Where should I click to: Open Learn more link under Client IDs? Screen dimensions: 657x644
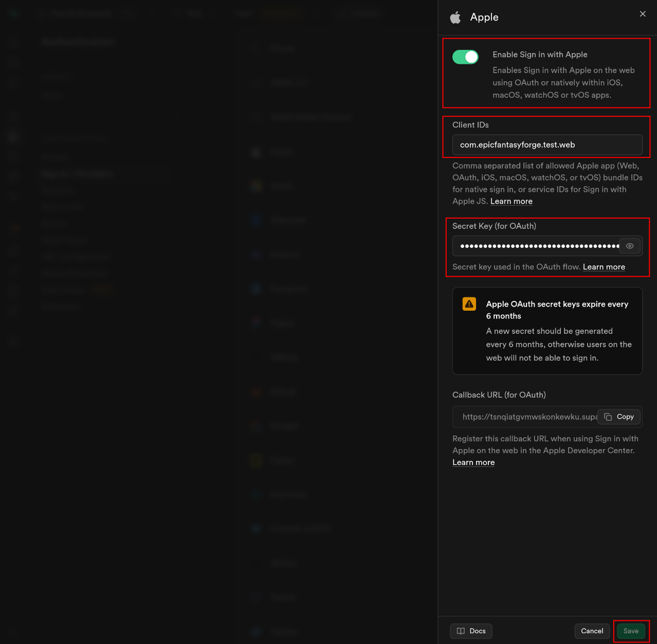pos(511,201)
